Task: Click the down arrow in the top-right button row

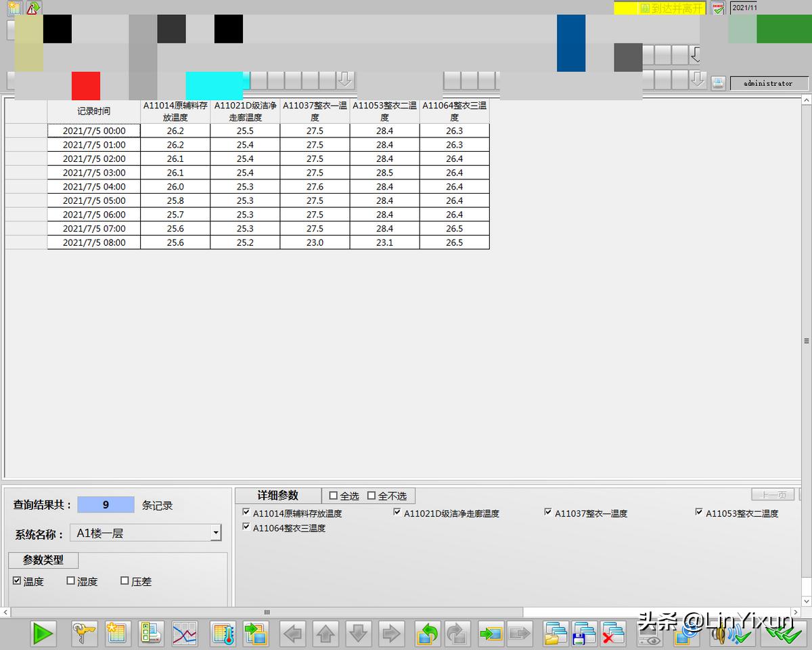Action: point(697,79)
